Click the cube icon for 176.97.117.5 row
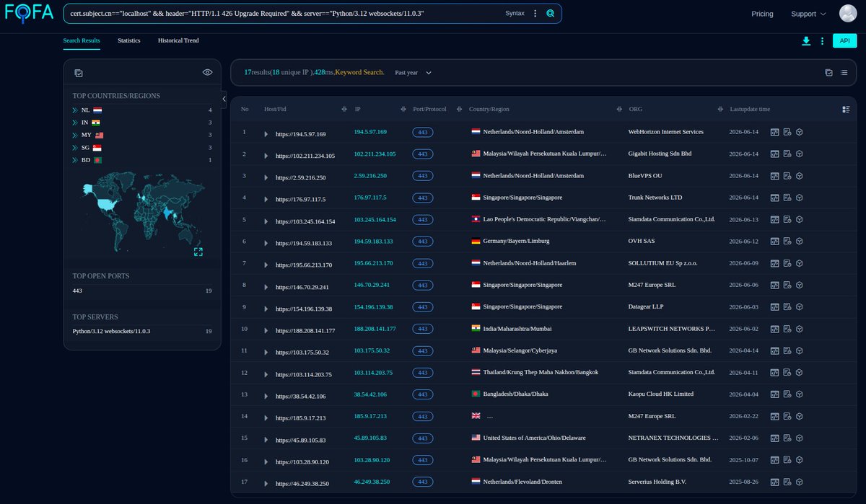Viewport: 866px width, 504px height. click(800, 198)
